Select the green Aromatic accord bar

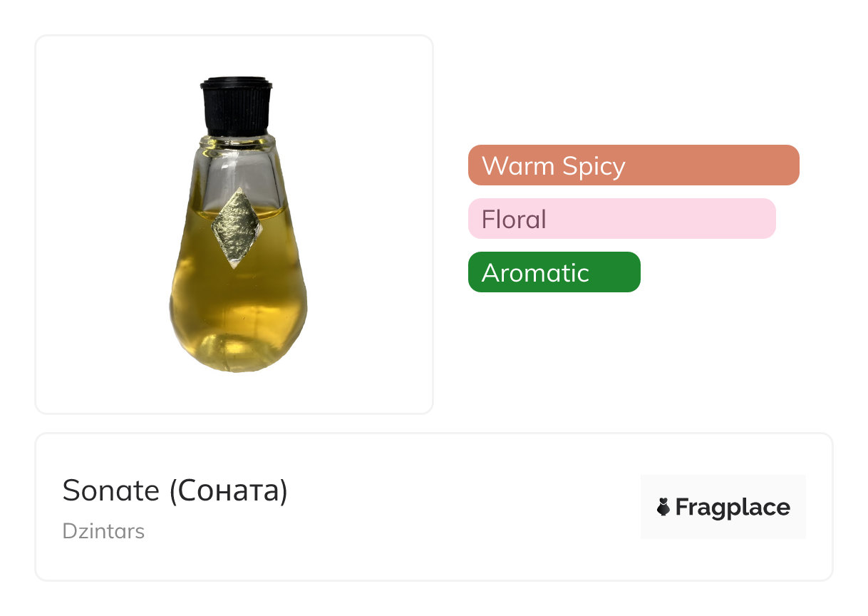[x=554, y=272]
